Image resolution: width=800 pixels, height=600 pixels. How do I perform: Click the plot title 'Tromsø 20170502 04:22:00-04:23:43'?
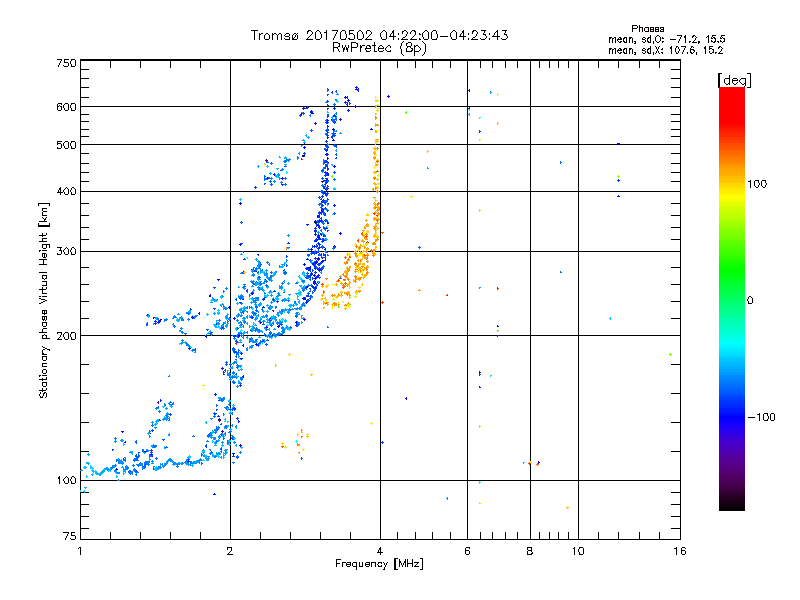[x=380, y=35]
